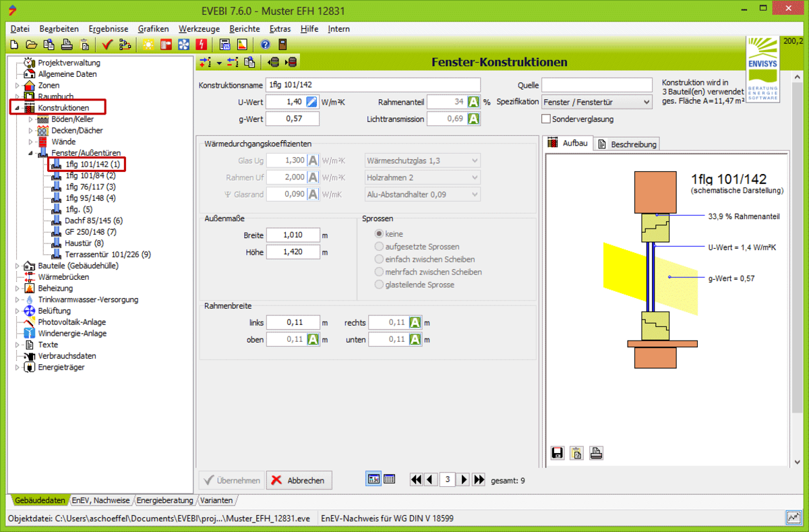Viewport: 809px width, 532px height.
Task: Print the diagram with the printer icon
Action: pos(597,452)
